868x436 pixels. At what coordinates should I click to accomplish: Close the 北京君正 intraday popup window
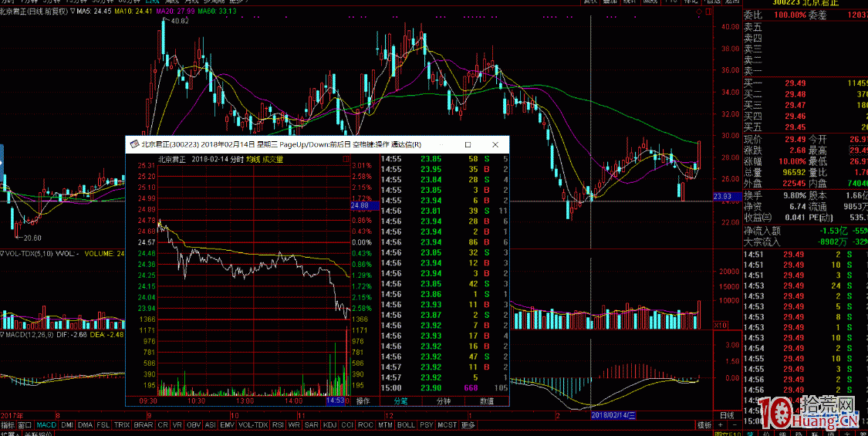[x=495, y=144]
